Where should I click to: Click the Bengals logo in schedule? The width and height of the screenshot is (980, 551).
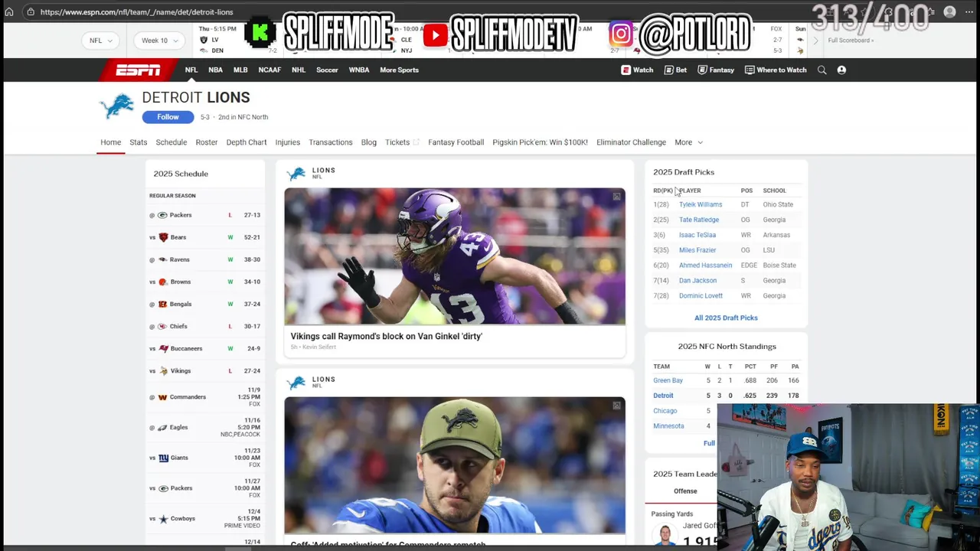pyautogui.click(x=162, y=304)
